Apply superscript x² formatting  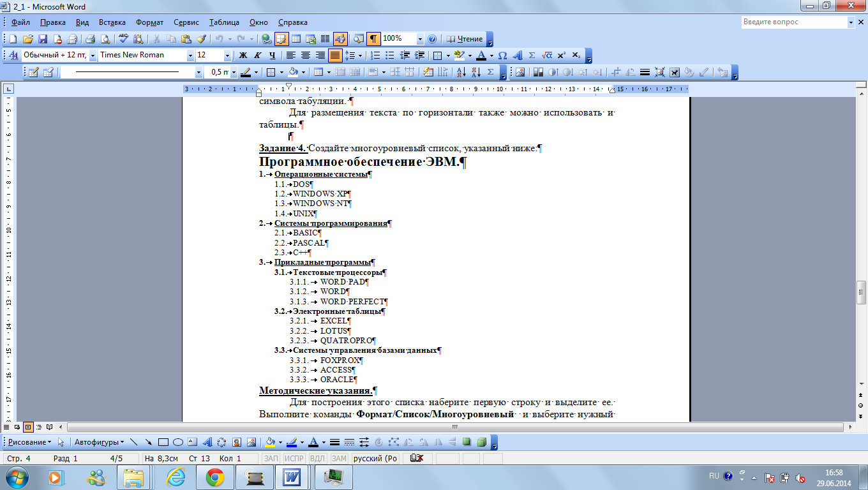[x=562, y=56]
